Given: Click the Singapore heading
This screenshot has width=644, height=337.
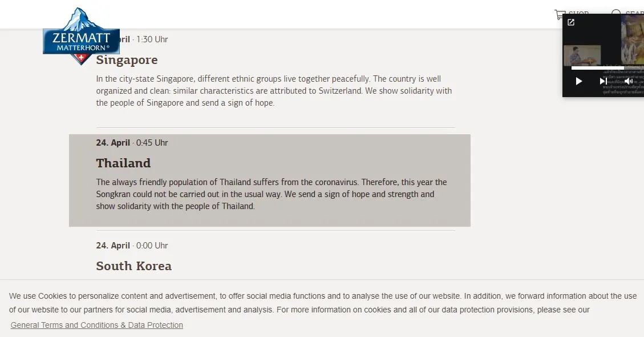Looking at the screenshot, I should [x=127, y=60].
